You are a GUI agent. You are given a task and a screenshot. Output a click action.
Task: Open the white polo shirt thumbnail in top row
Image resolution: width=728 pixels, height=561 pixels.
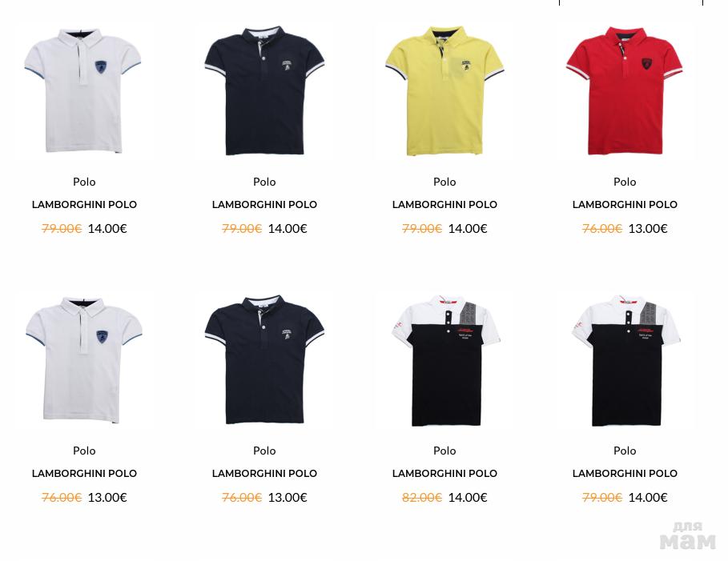(83, 90)
